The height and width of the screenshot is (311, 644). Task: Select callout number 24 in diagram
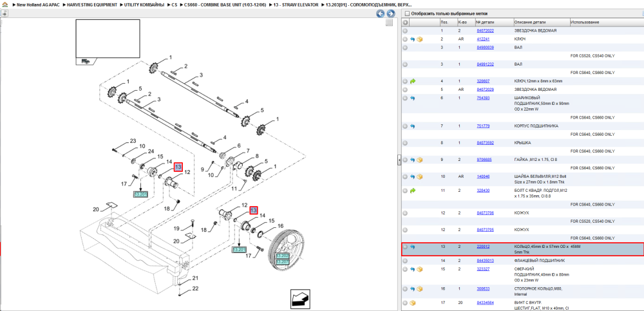(x=151, y=151)
